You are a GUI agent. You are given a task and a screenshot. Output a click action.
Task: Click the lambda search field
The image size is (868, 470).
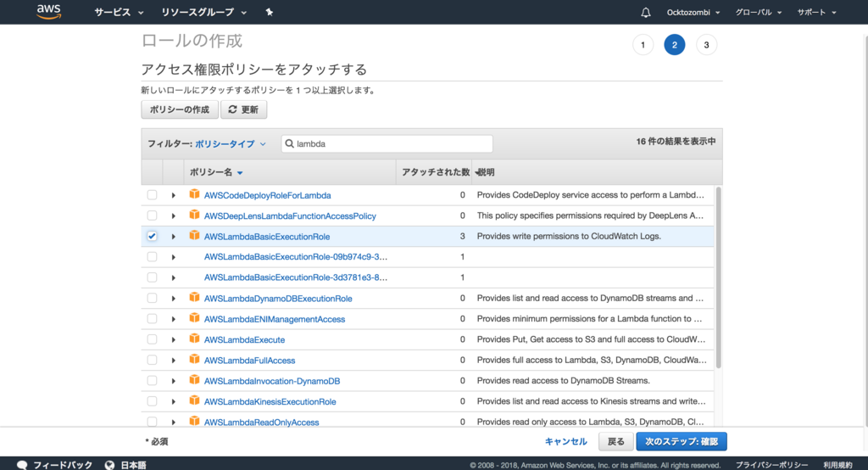pyautogui.click(x=387, y=143)
